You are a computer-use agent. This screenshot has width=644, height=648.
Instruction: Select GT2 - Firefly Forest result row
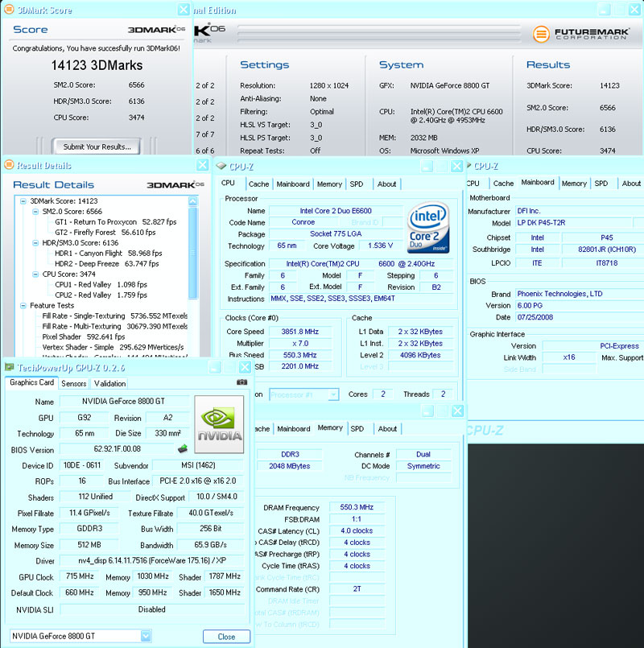pyautogui.click(x=105, y=233)
